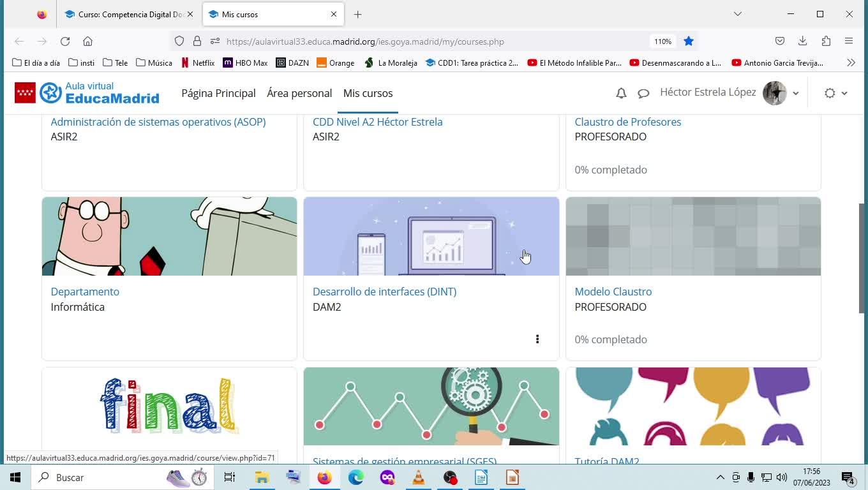Close the Mis cursos tab
The image size is (868, 490).
pyautogui.click(x=333, y=14)
